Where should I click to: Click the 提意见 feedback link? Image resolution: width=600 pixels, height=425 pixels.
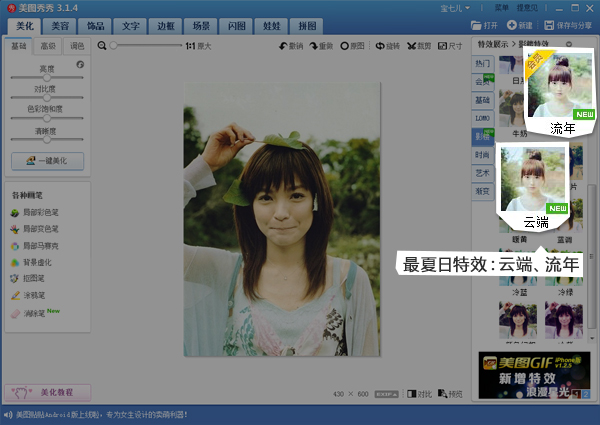click(527, 8)
